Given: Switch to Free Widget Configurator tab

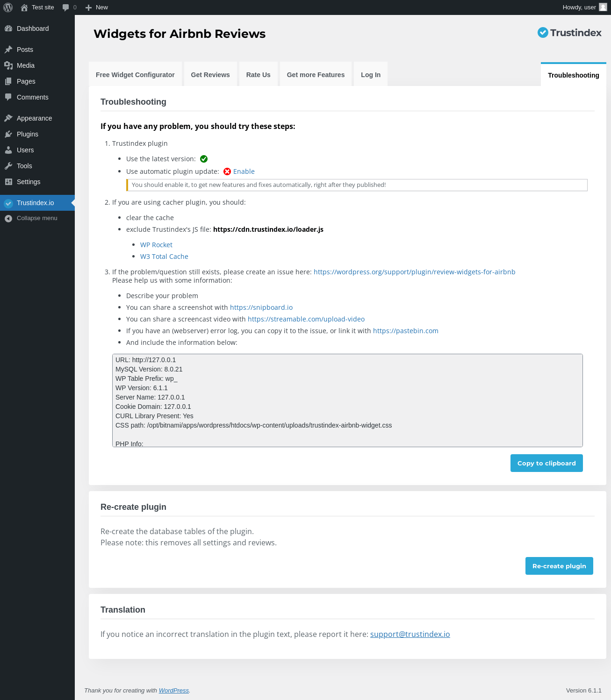Looking at the screenshot, I should (135, 74).
